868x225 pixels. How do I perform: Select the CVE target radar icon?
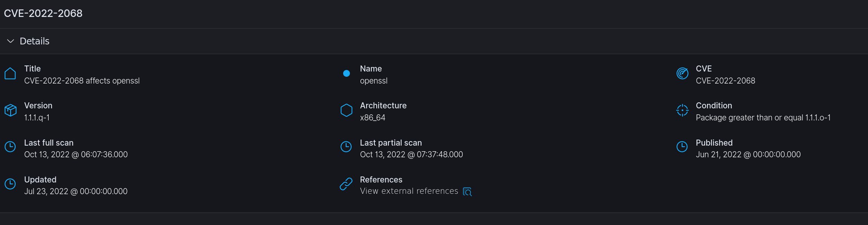click(682, 73)
